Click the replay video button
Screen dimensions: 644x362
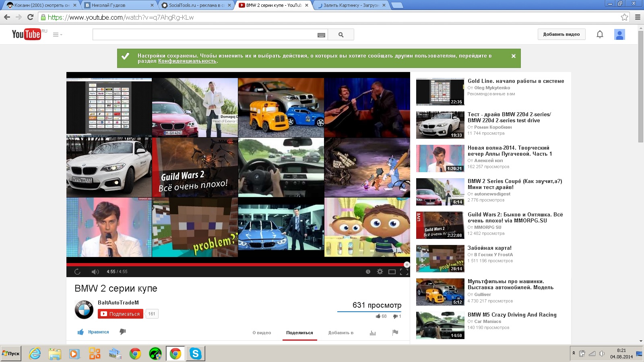(77, 271)
